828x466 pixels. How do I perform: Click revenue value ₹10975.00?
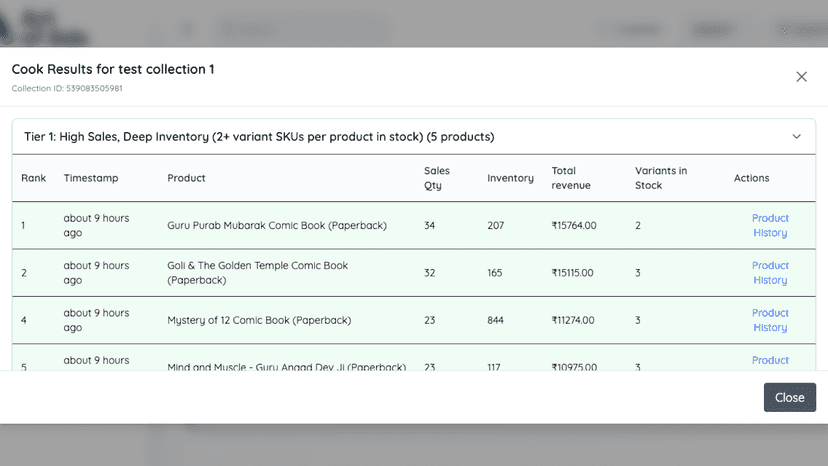(x=574, y=367)
